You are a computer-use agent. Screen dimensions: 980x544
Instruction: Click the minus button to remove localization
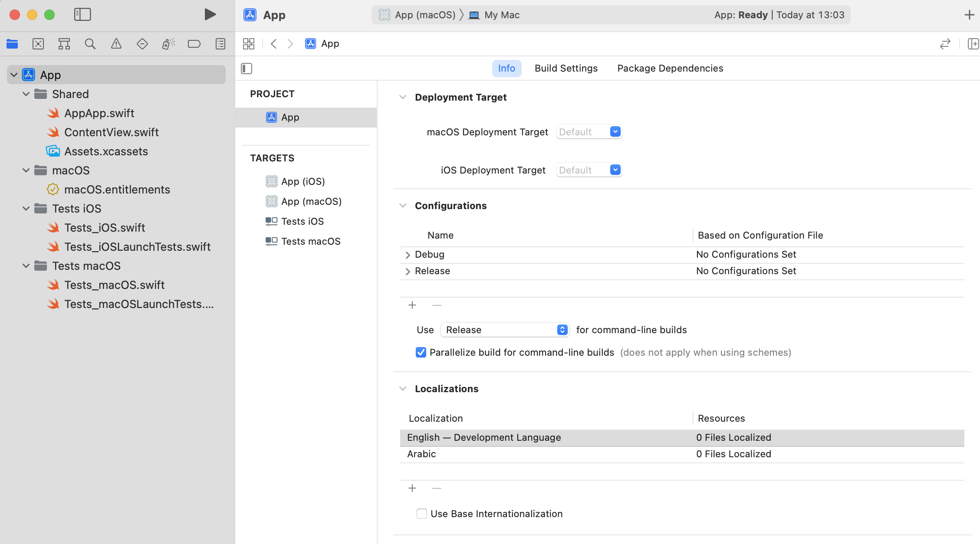click(437, 488)
